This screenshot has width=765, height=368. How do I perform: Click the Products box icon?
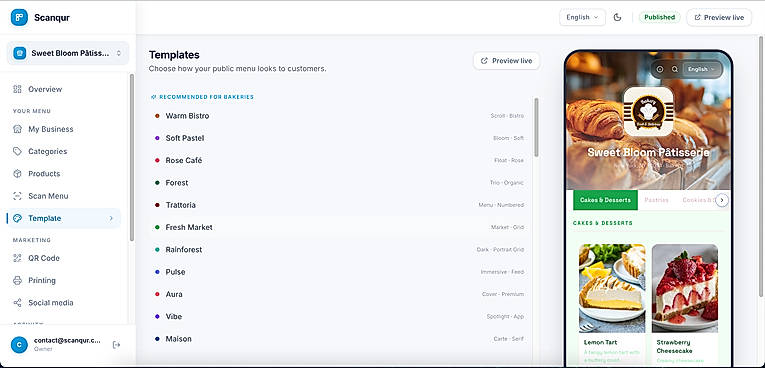click(x=18, y=174)
